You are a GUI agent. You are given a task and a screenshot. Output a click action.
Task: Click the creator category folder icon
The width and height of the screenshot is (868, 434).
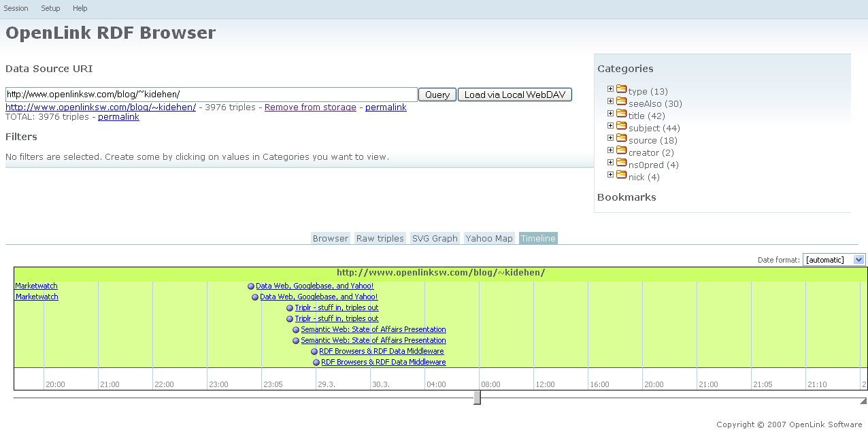coord(621,150)
